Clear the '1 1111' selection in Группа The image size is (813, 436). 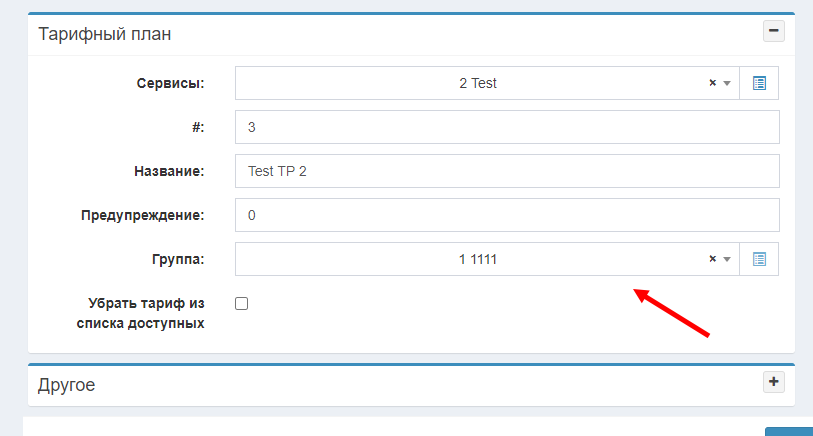pos(712,259)
